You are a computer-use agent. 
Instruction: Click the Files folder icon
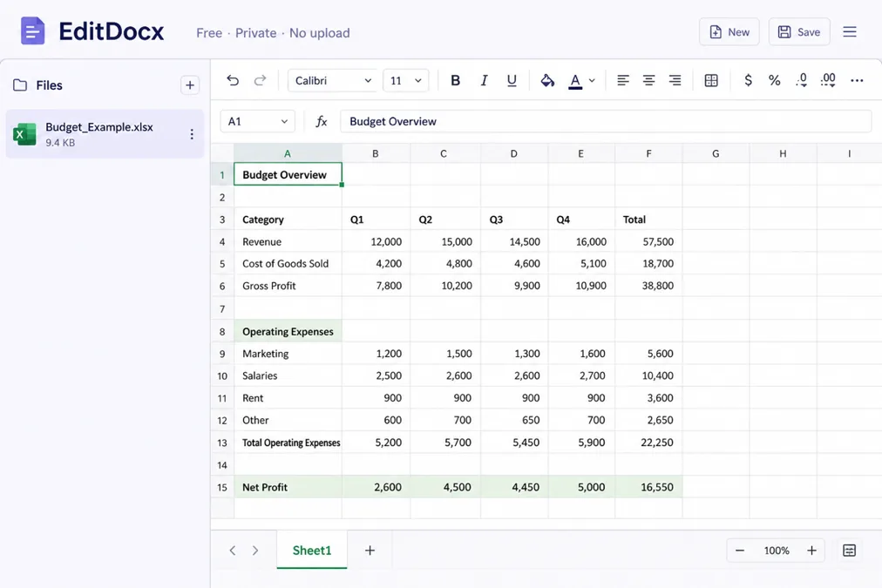20,85
